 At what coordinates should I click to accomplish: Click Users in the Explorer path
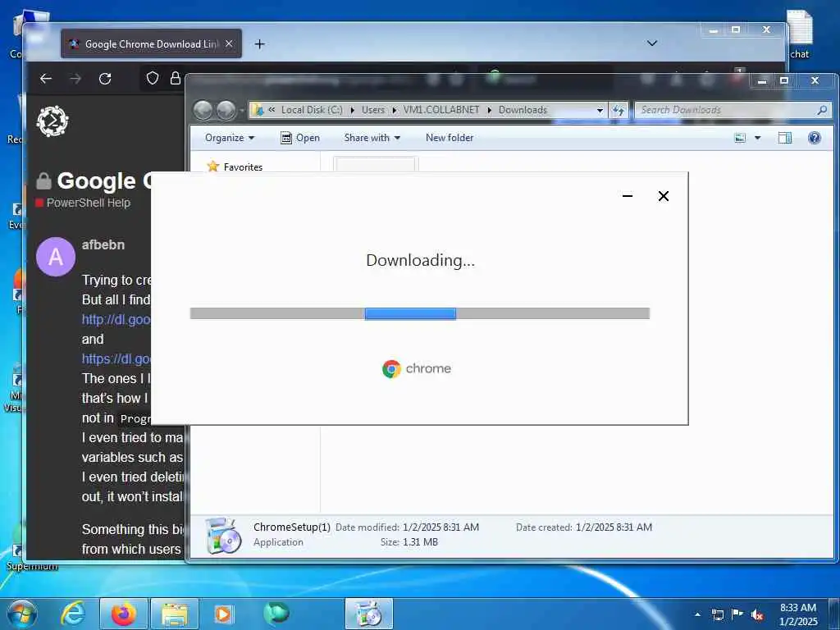[x=373, y=110]
